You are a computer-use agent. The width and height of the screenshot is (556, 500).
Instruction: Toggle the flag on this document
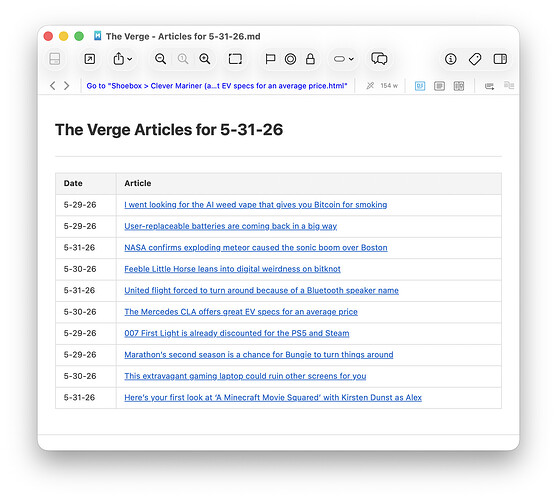270,59
